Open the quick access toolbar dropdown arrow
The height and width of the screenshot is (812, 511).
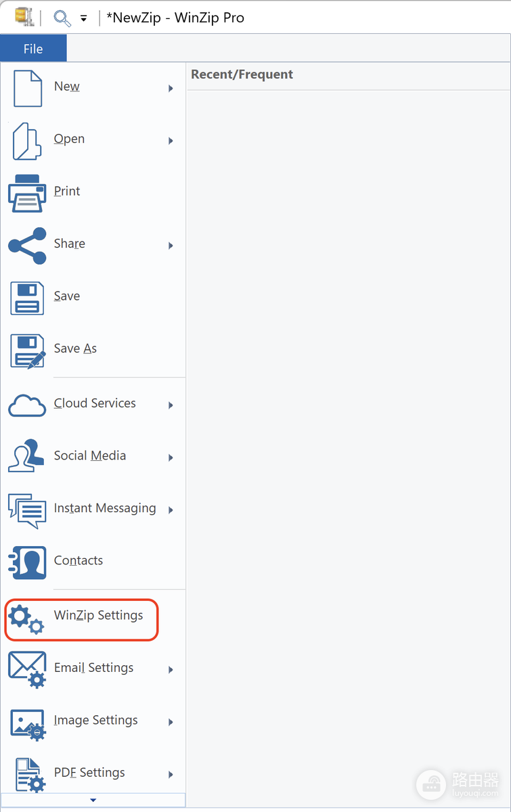83,19
